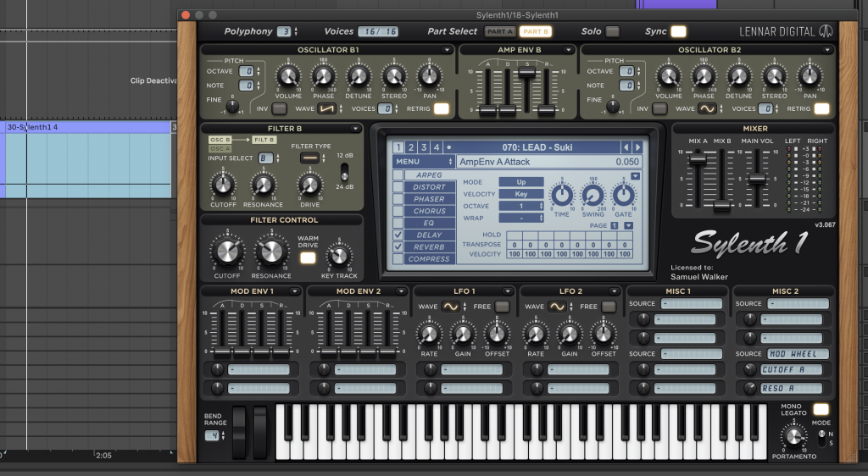Go to the next preset arrow
This screenshot has height=476, width=868.
(x=637, y=147)
